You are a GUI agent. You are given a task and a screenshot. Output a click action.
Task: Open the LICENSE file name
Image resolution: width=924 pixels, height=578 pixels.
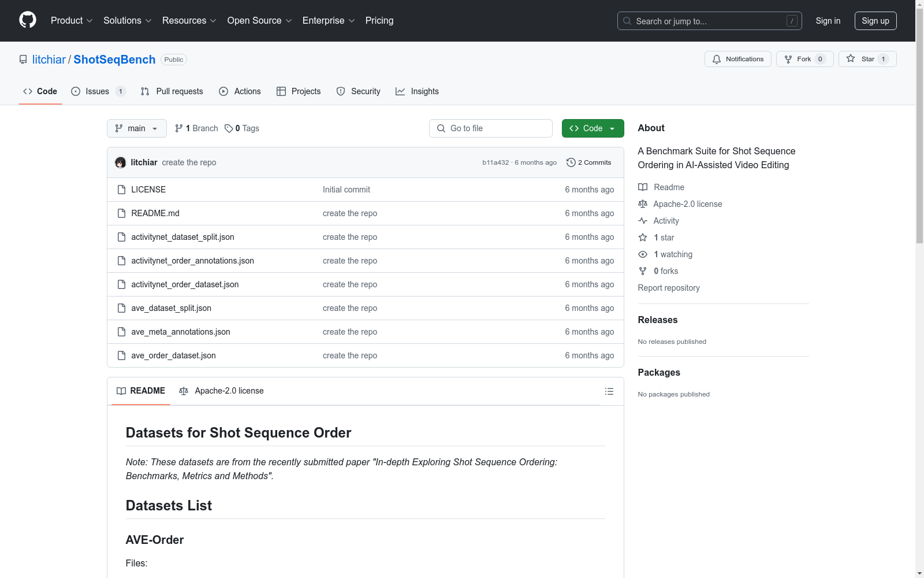coord(148,190)
